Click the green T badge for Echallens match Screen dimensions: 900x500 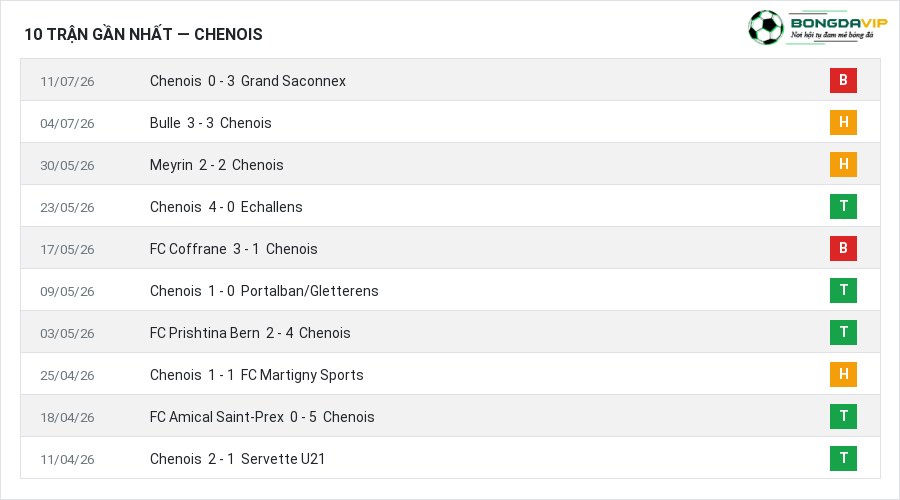click(x=843, y=206)
